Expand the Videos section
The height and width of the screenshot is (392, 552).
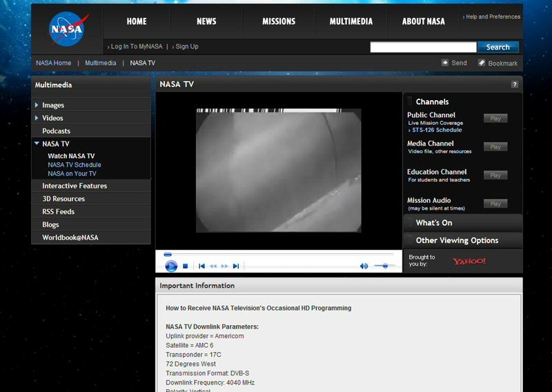click(37, 118)
